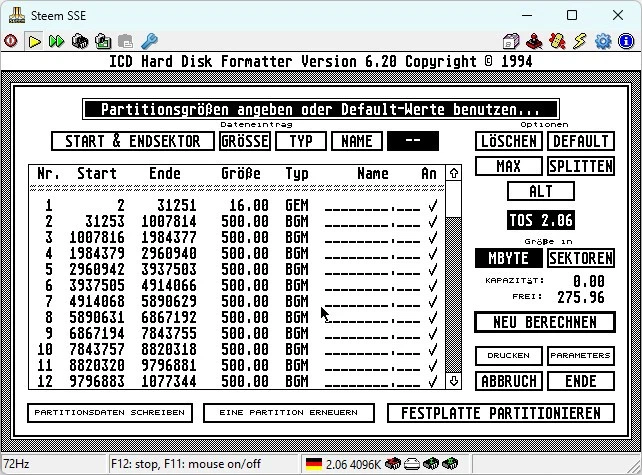Click the name field of partition 4

click(x=373, y=254)
